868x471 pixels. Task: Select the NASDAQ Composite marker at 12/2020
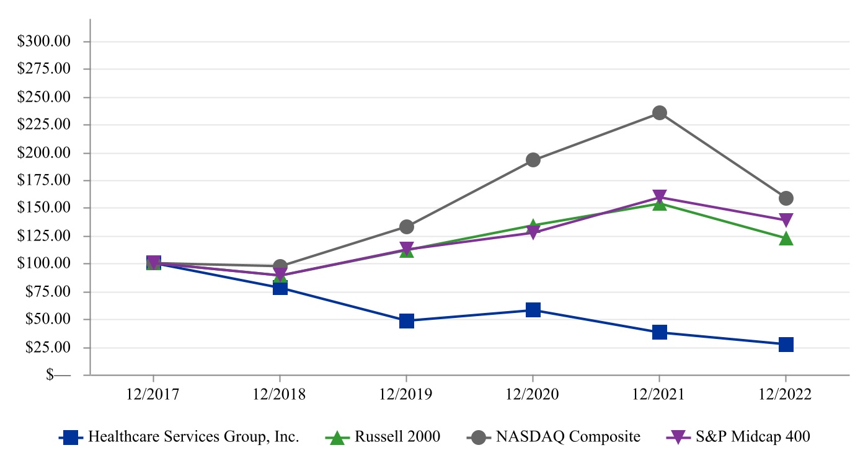(x=533, y=160)
